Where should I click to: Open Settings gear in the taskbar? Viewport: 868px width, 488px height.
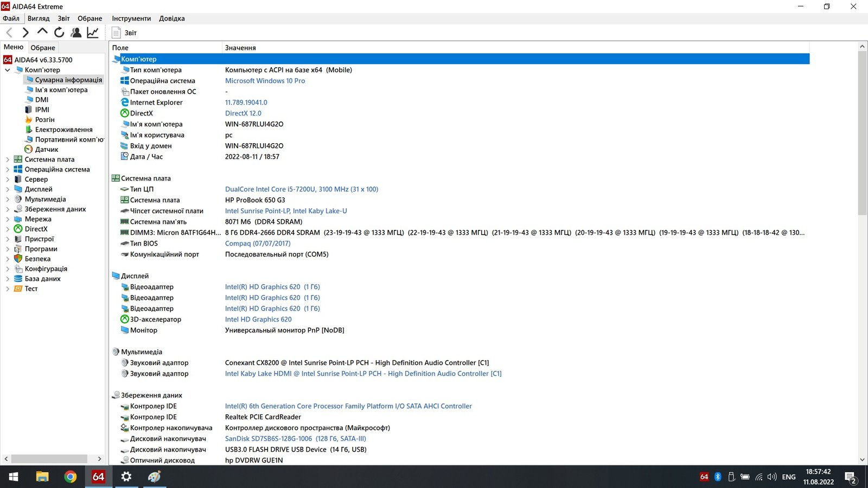(126, 477)
